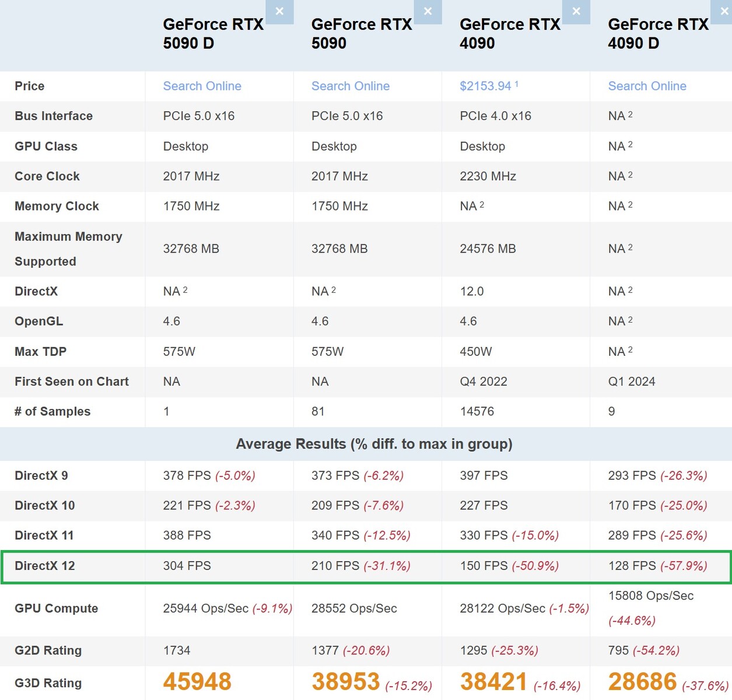The height and width of the screenshot is (700, 732).
Task: Select the 795 G2D Rating value
Action: point(618,650)
